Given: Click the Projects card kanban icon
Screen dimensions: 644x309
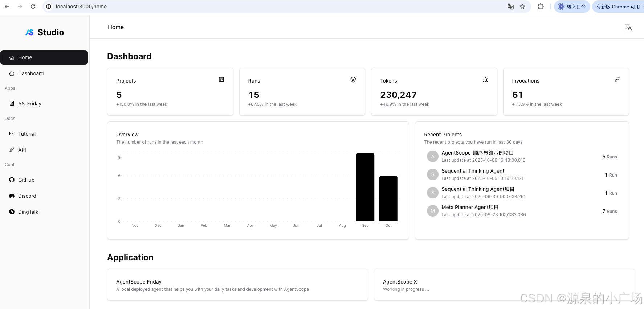Looking at the screenshot, I should [221, 80].
